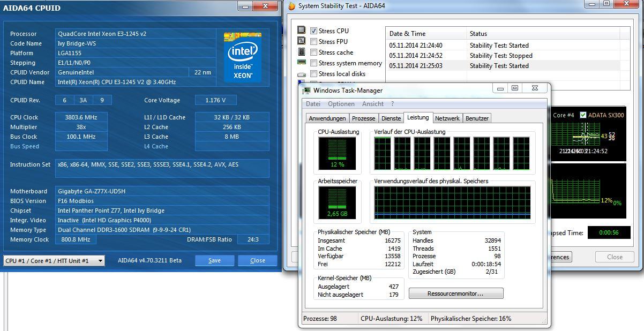Click the L3 Cache 8 MB value

click(x=232, y=137)
